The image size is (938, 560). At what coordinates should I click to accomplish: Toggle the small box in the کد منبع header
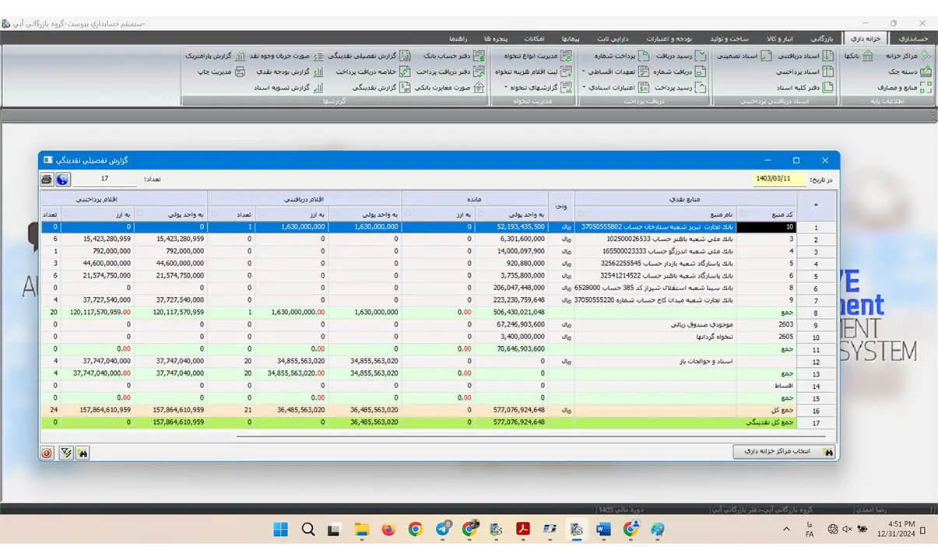click(x=742, y=214)
